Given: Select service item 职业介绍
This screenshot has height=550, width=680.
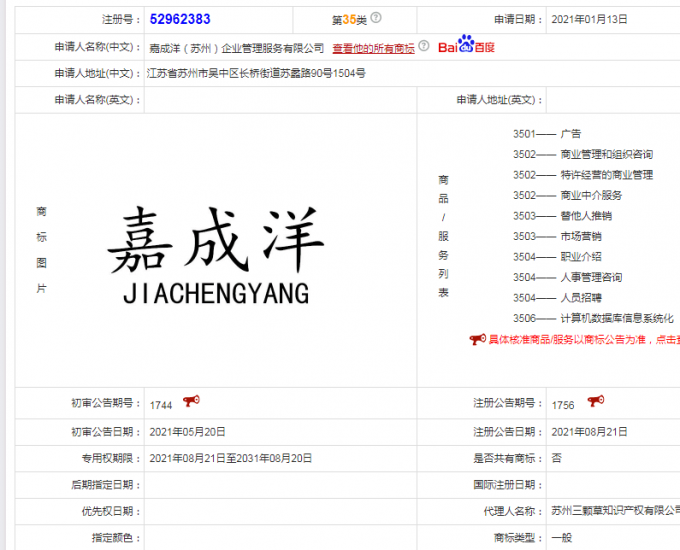Looking at the screenshot, I should click(x=581, y=257).
